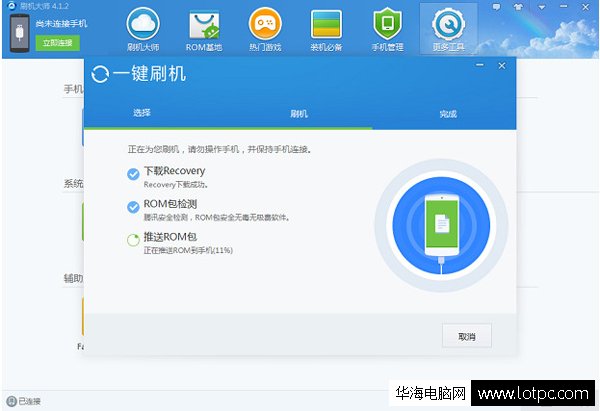
Task: Open the main menu dropdown arrow
Action: pyautogui.click(x=541, y=7)
